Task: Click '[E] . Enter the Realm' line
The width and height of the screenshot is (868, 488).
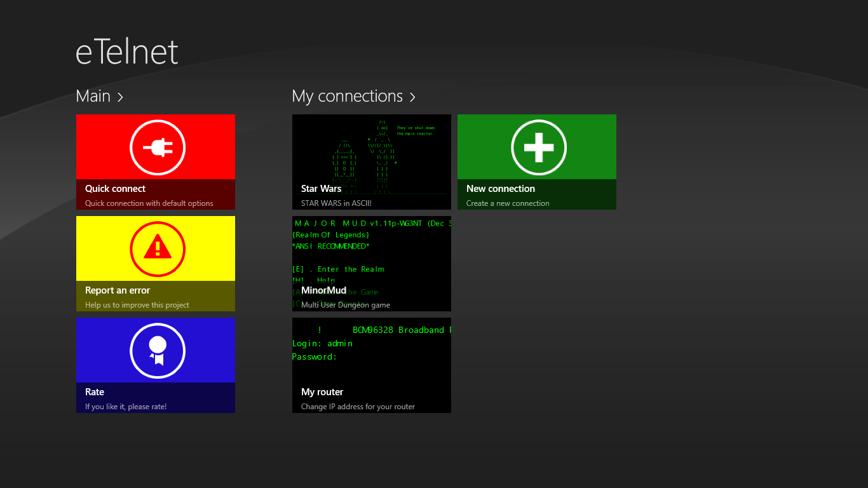Action: pyautogui.click(x=338, y=269)
